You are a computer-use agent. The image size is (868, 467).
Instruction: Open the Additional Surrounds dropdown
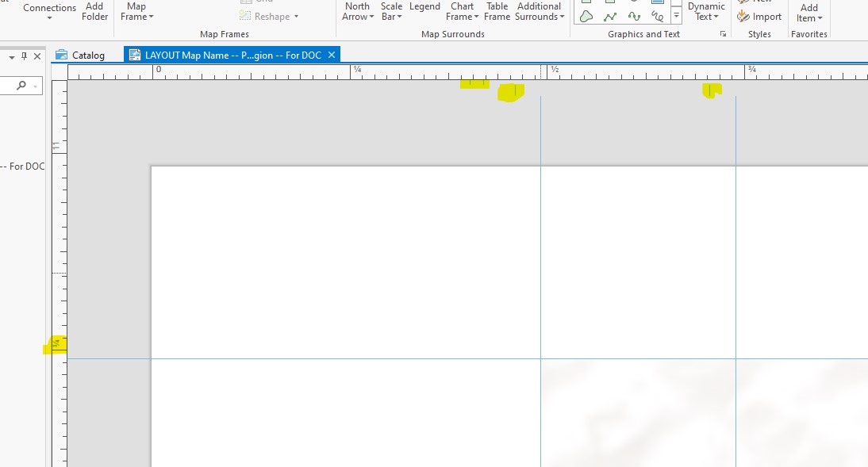point(540,11)
